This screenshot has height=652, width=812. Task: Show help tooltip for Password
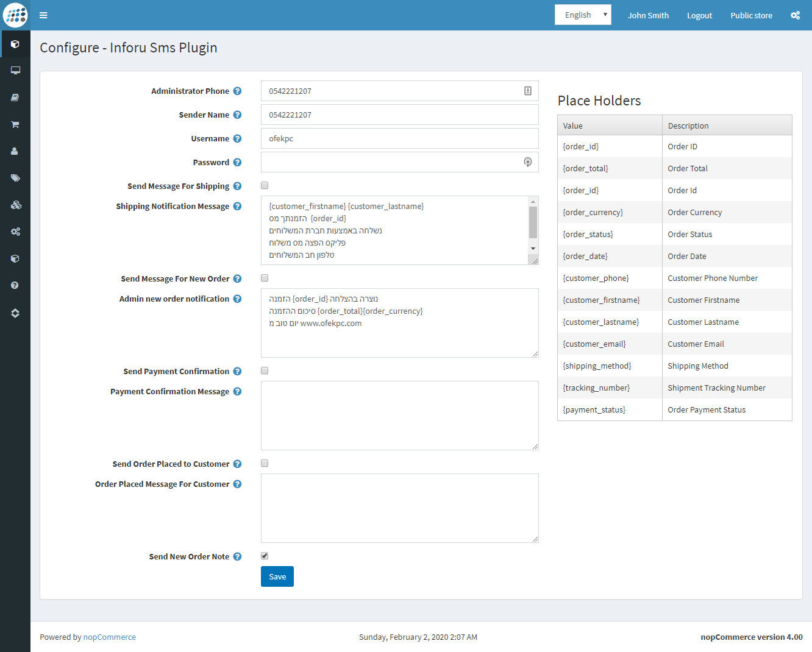click(x=237, y=162)
